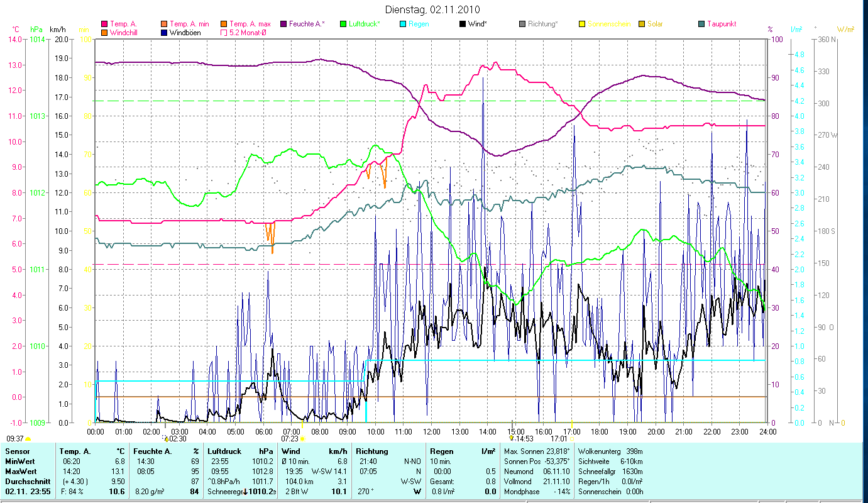Click the Temp. A. min legend square

pos(165,24)
